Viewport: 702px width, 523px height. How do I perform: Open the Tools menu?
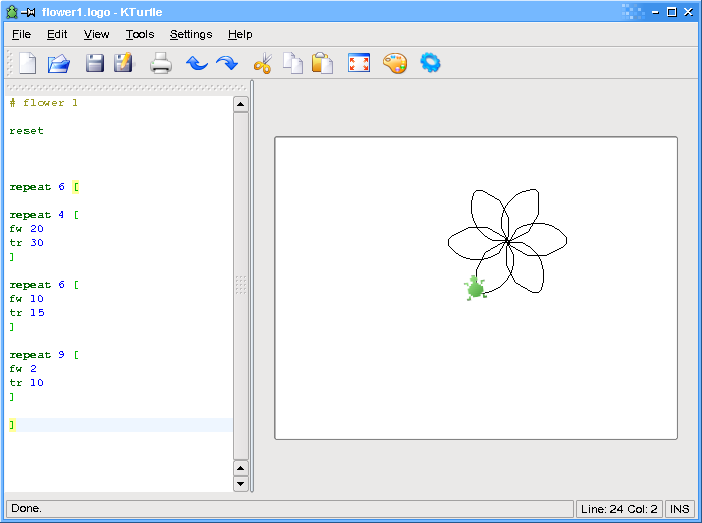(x=140, y=34)
